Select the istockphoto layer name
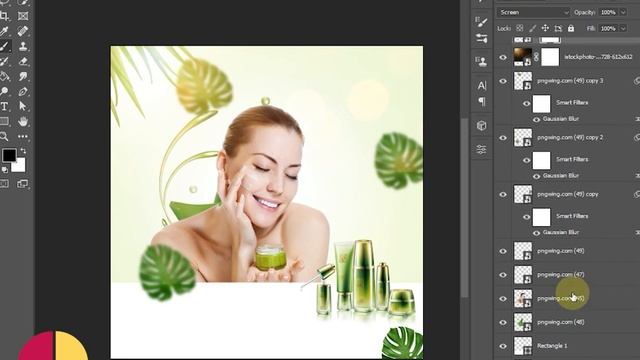This screenshot has height=360, width=640. pos(598,58)
